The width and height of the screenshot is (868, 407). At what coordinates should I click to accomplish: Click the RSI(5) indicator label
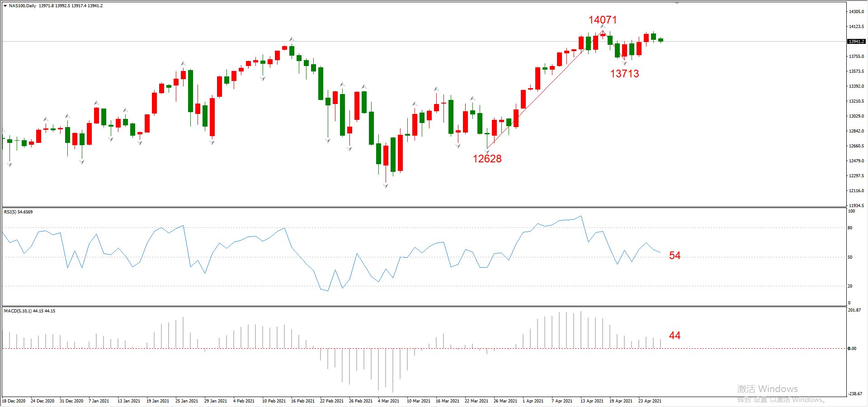pos(18,212)
